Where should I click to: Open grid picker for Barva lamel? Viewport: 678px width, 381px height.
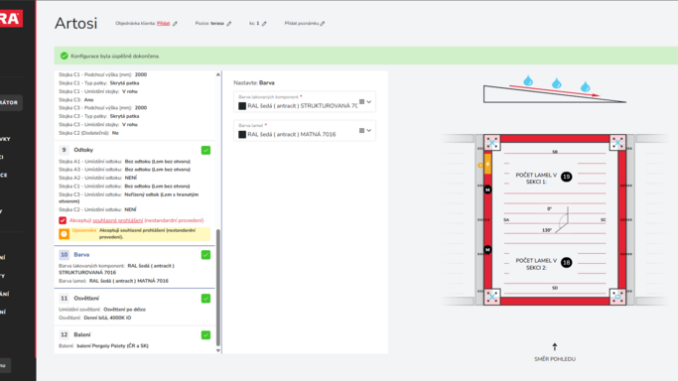coord(361,131)
